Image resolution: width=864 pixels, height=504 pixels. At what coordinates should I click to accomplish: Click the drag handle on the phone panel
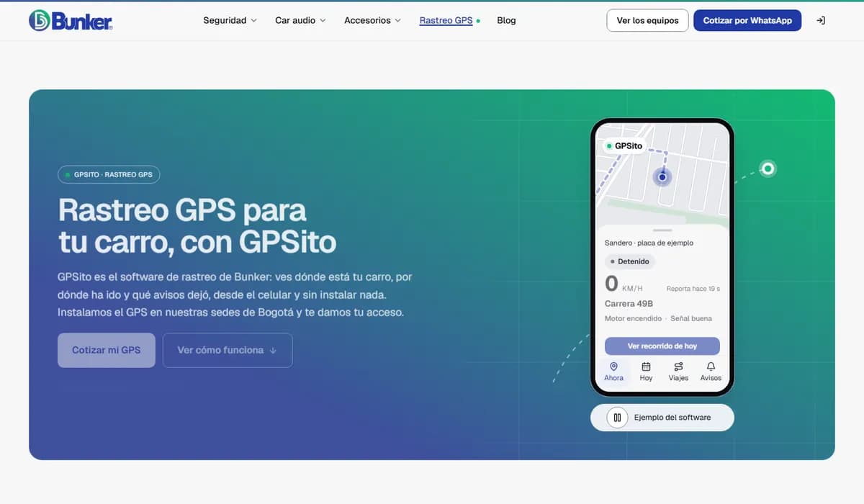pyautogui.click(x=662, y=230)
